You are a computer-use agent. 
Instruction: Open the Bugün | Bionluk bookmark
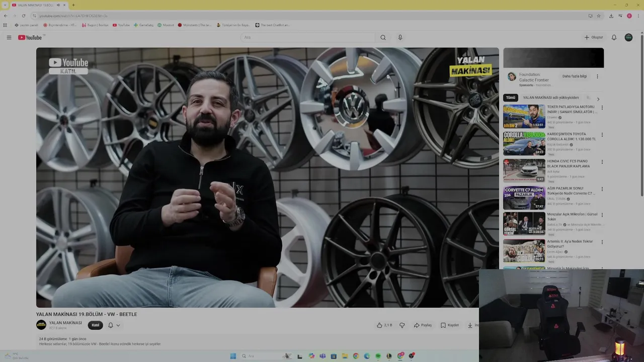point(95,25)
